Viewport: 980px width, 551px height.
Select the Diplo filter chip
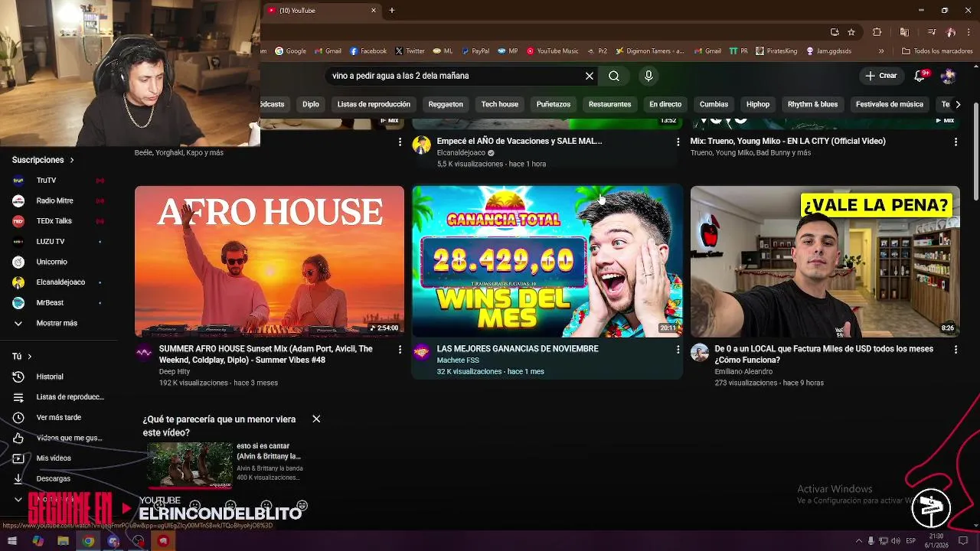tap(311, 104)
